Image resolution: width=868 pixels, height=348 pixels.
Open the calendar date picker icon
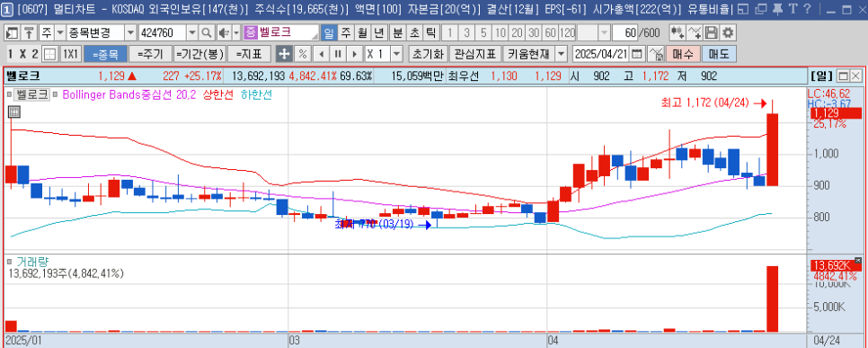tap(637, 54)
